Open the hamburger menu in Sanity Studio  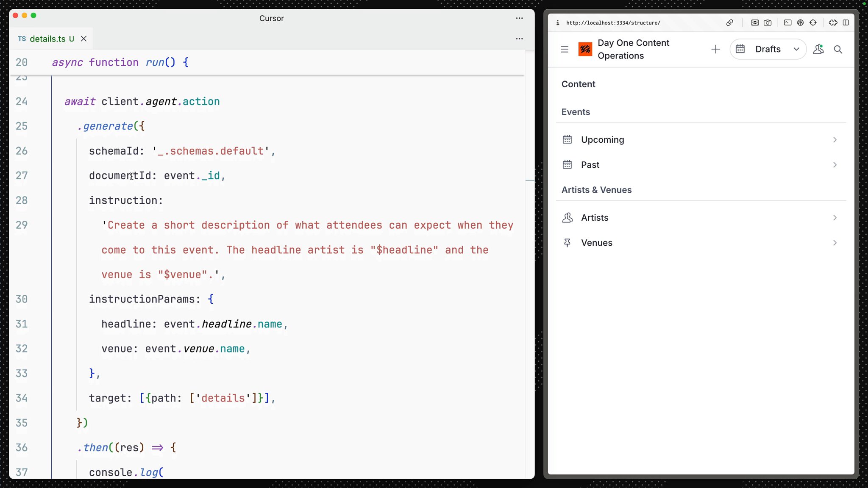point(564,49)
